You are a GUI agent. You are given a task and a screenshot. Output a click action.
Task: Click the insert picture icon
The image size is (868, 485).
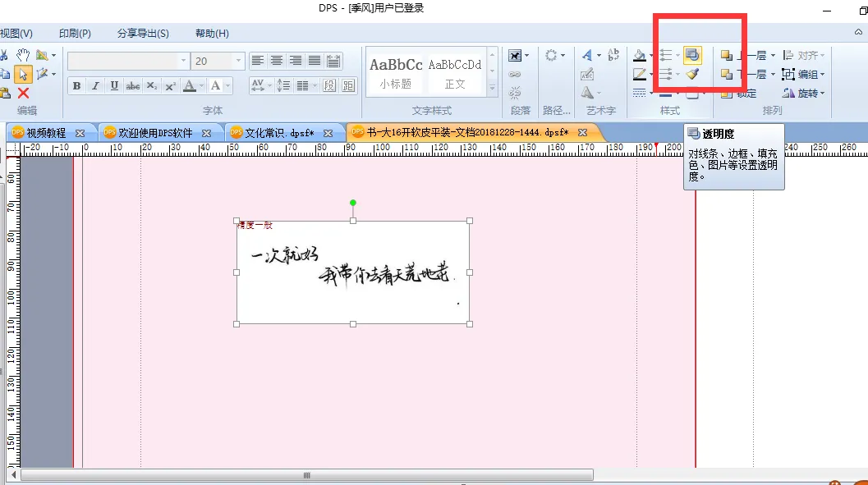point(42,55)
